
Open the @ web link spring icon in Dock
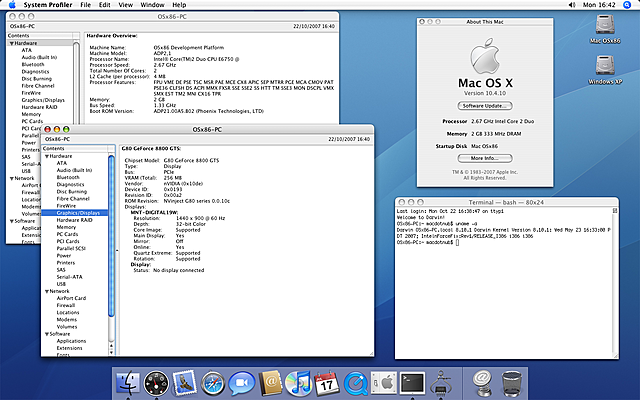click(x=482, y=383)
